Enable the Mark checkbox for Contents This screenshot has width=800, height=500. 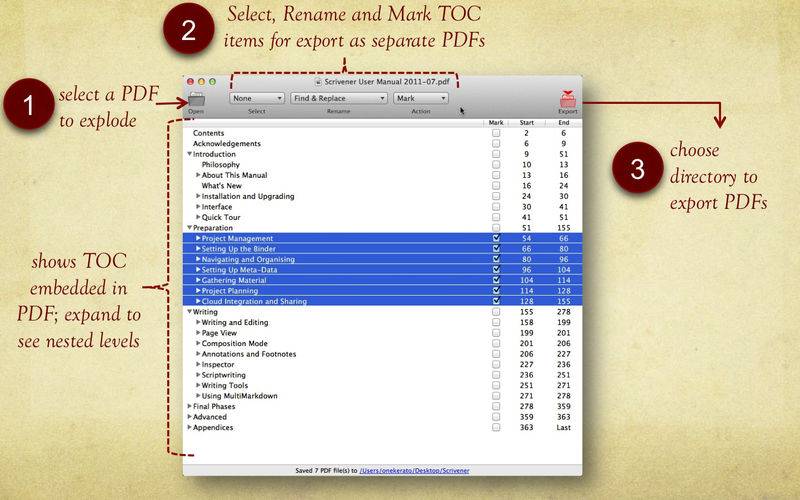pos(496,133)
